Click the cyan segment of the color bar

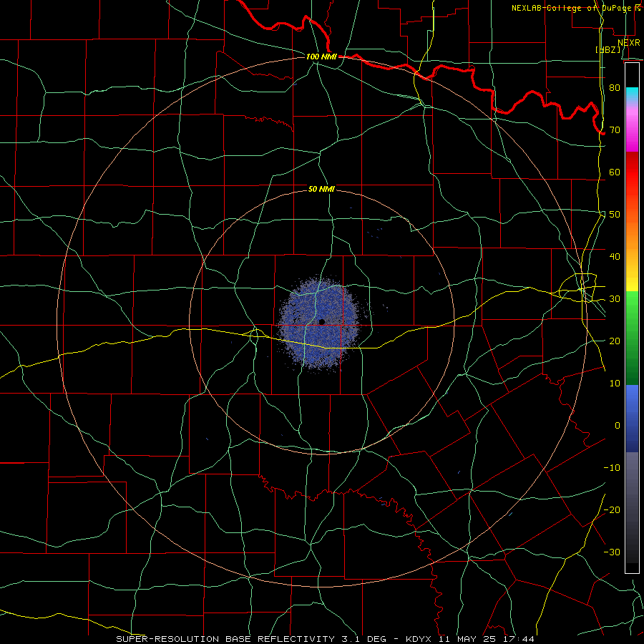tap(632, 94)
